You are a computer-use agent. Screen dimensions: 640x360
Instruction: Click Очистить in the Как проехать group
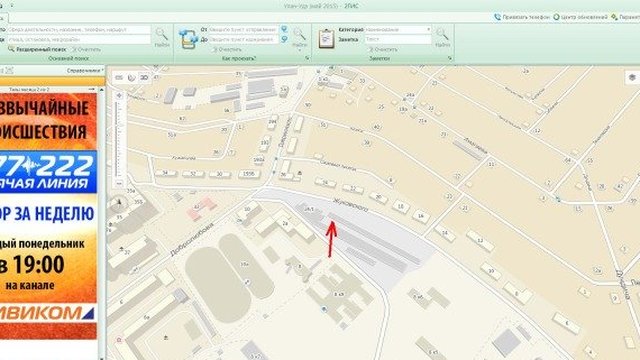point(227,49)
